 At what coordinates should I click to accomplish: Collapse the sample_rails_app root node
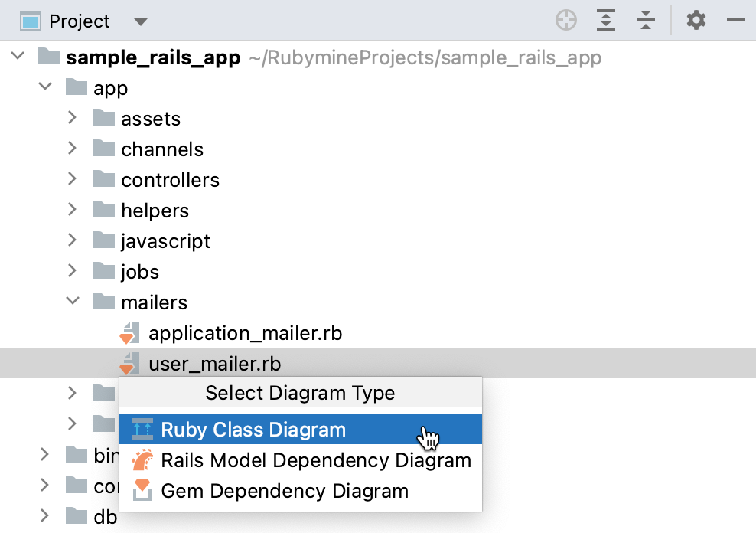[x=17, y=57]
